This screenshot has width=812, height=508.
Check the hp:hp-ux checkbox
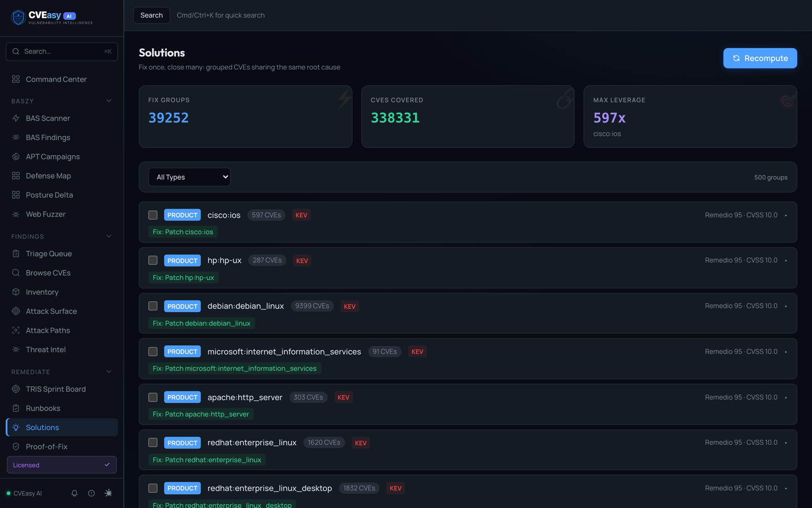[x=153, y=260]
